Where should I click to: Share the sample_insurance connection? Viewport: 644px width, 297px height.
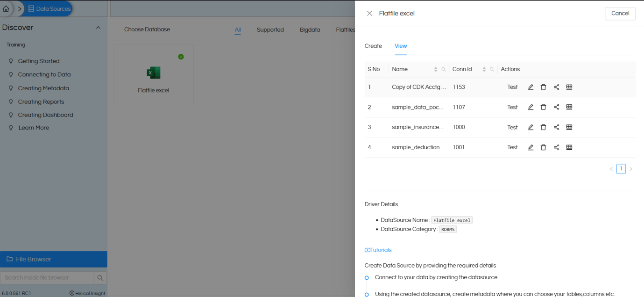tap(556, 127)
